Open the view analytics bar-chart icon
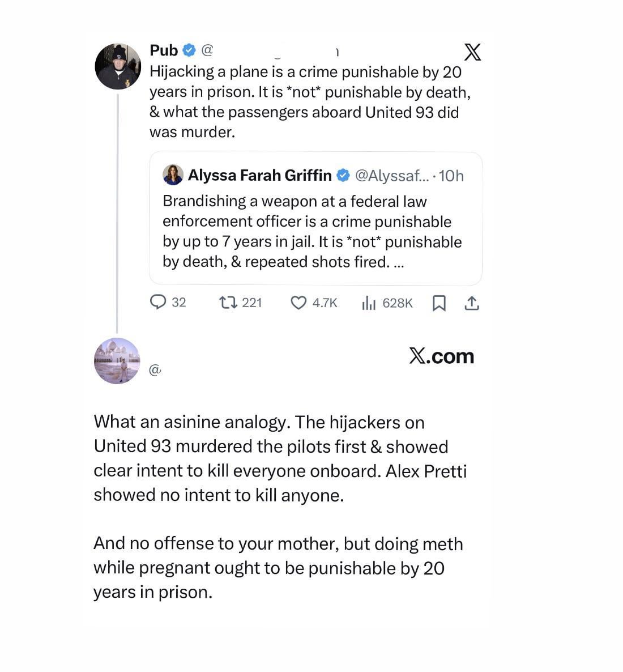This screenshot has width=623, height=672. [369, 303]
